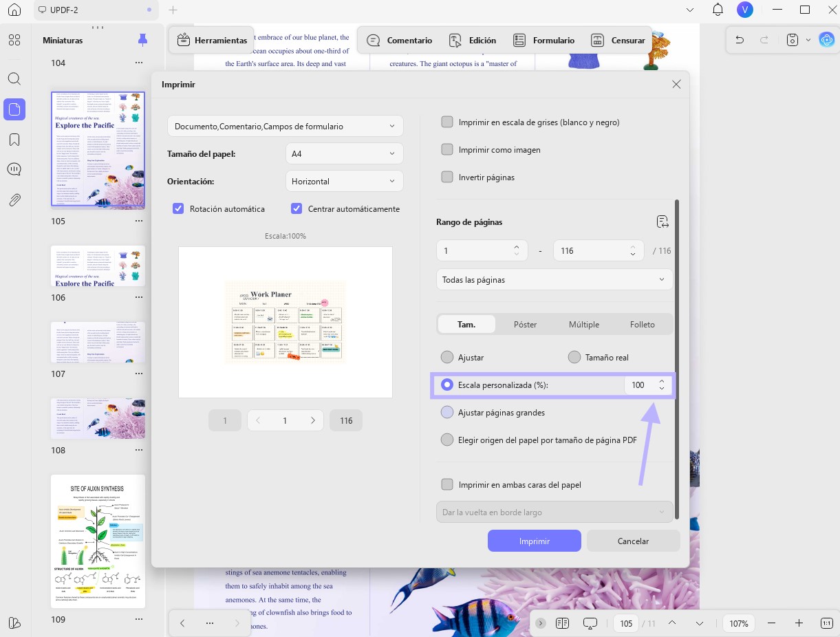The image size is (840, 637).
Task: Click the save disk icon
Action: [x=793, y=40]
